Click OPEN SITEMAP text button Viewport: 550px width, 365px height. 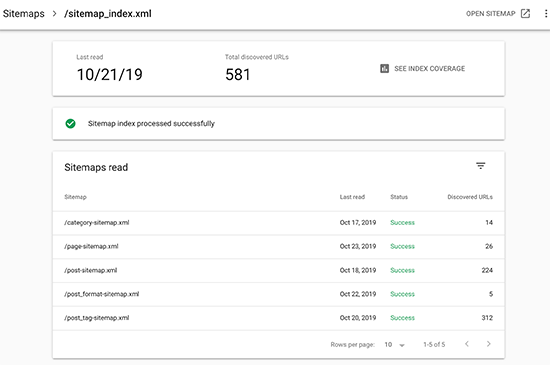[491, 14]
